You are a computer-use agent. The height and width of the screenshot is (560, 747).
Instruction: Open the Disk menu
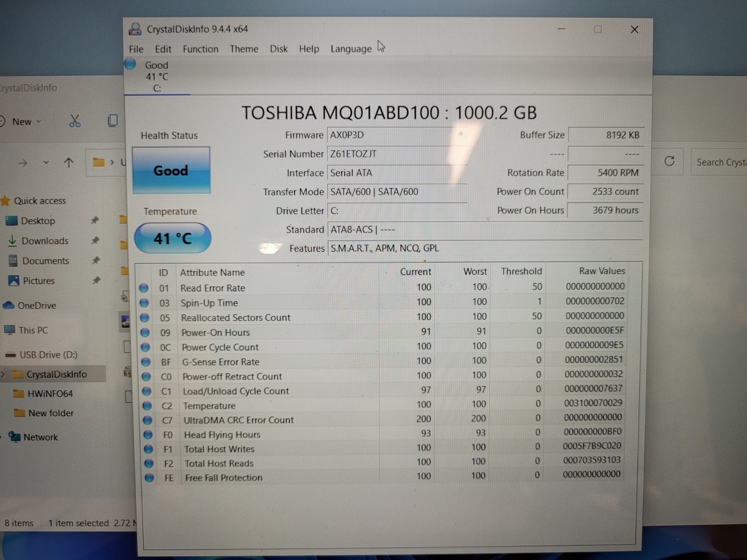[x=279, y=49]
